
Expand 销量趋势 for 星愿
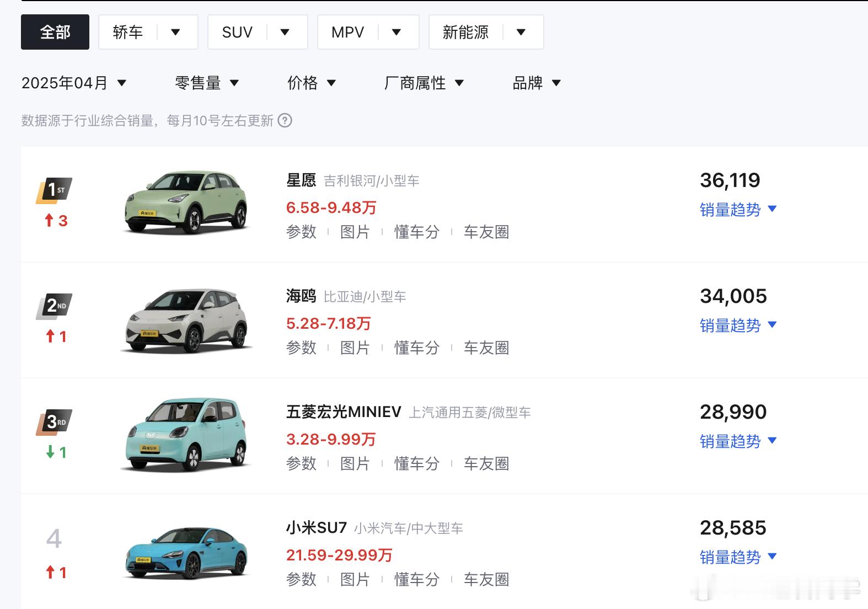coord(738,210)
